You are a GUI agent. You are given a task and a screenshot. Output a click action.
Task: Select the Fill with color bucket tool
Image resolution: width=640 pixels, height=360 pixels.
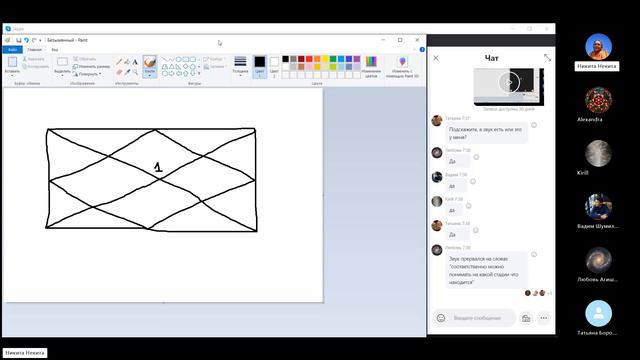click(127, 62)
